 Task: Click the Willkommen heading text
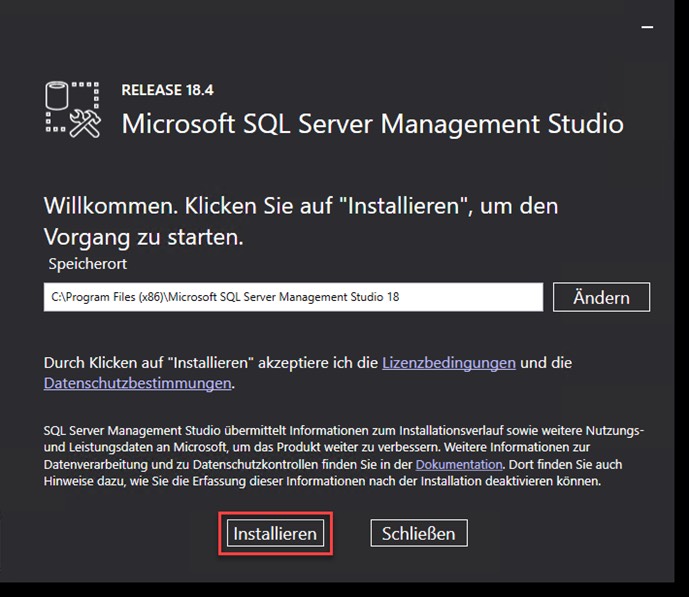pyautogui.click(x=301, y=221)
